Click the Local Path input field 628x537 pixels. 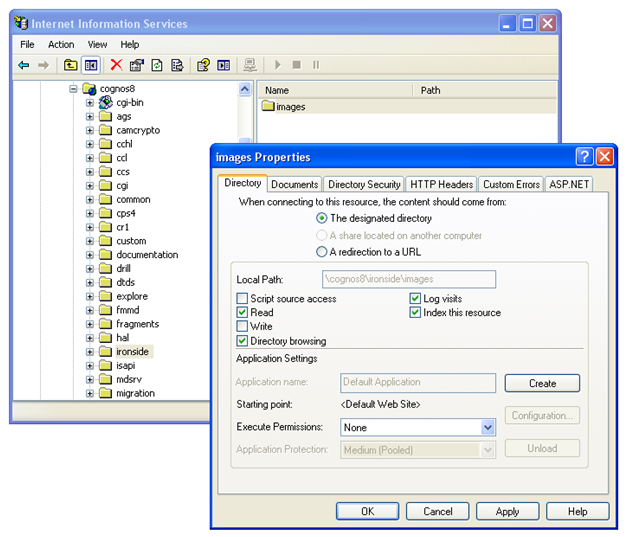[409, 279]
